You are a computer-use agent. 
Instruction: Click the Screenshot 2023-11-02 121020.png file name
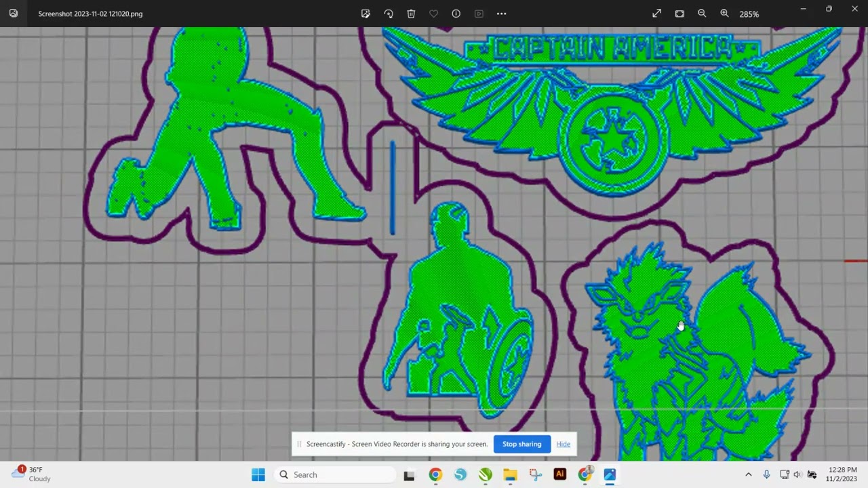coord(90,14)
